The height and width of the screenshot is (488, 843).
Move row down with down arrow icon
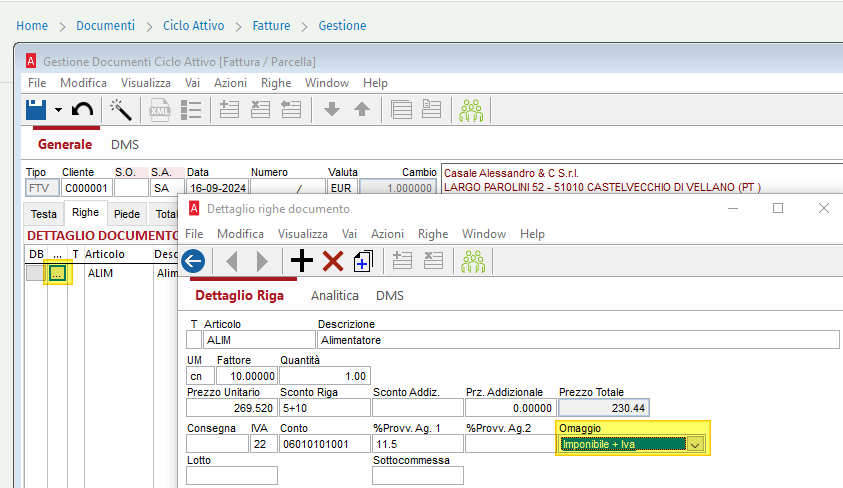click(332, 110)
